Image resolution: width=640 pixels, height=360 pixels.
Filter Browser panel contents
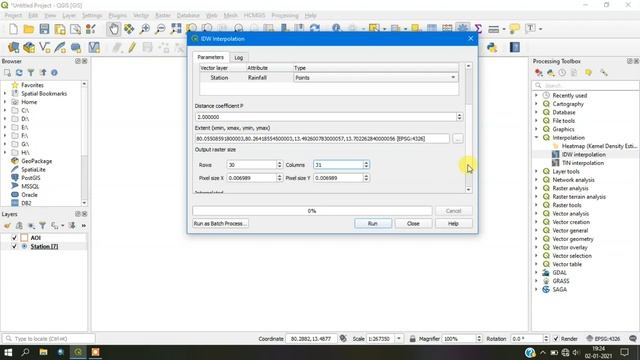(x=31, y=73)
